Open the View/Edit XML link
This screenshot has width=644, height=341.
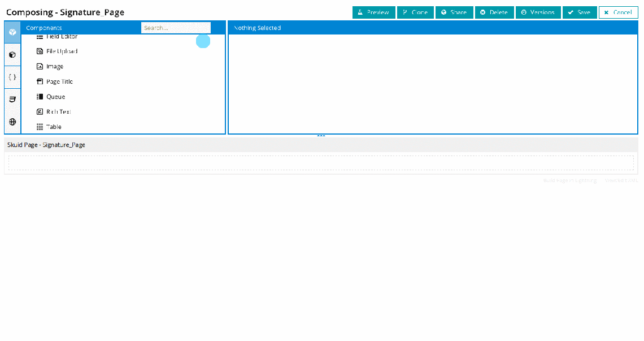[x=622, y=180]
